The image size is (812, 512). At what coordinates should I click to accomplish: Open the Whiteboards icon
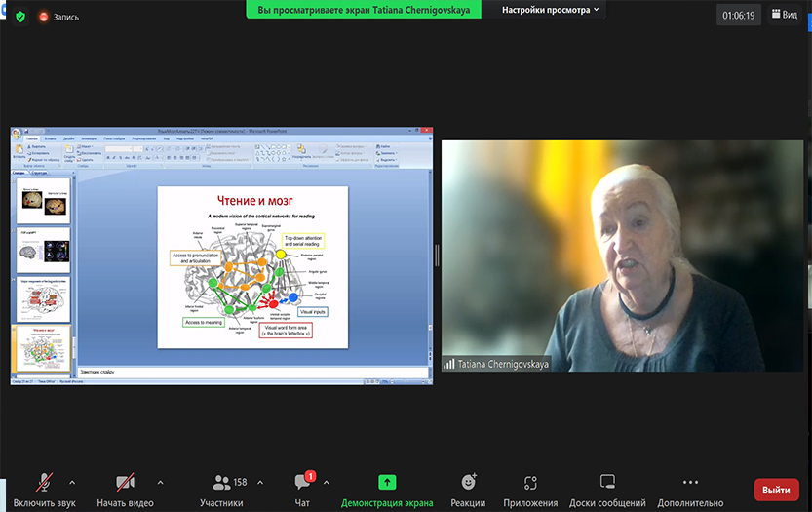click(x=607, y=482)
